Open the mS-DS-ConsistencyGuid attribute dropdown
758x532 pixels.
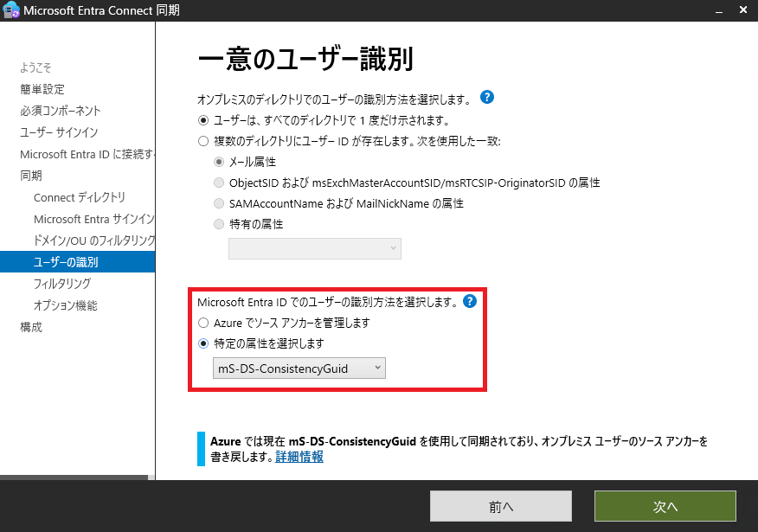(299, 368)
